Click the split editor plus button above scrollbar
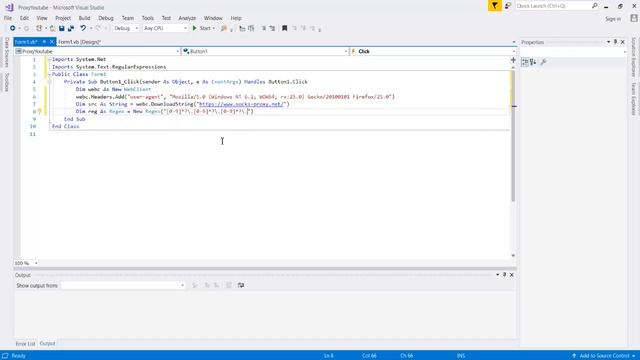 [513, 60]
